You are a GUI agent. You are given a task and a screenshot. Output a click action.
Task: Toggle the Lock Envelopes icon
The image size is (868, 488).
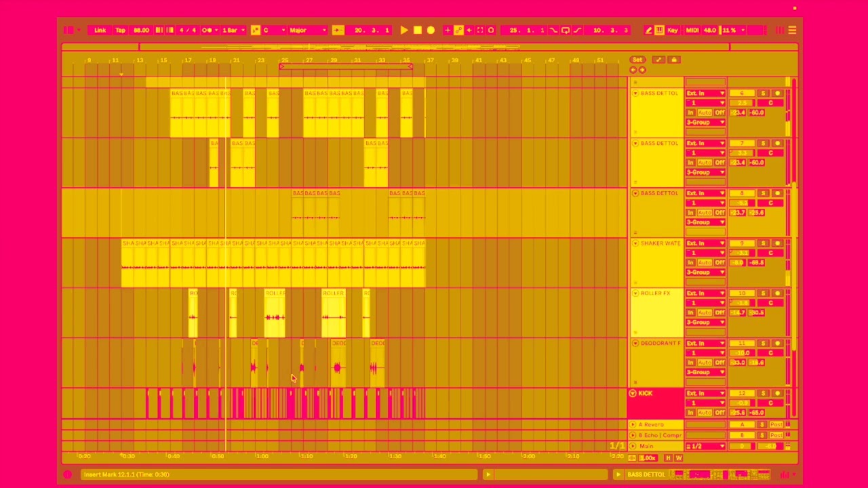[x=674, y=60]
